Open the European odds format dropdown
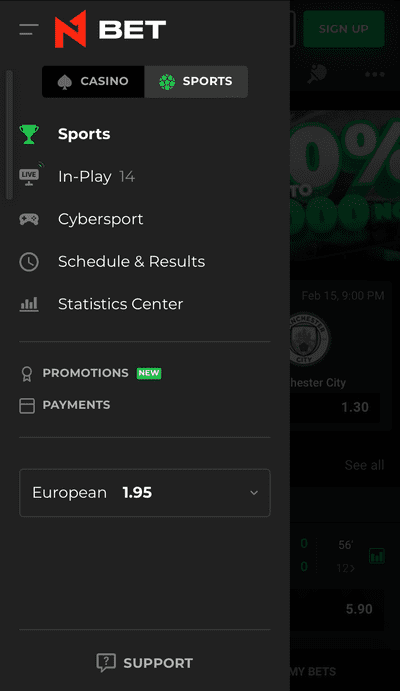This screenshot has width=400, height=691. (144, 493)
